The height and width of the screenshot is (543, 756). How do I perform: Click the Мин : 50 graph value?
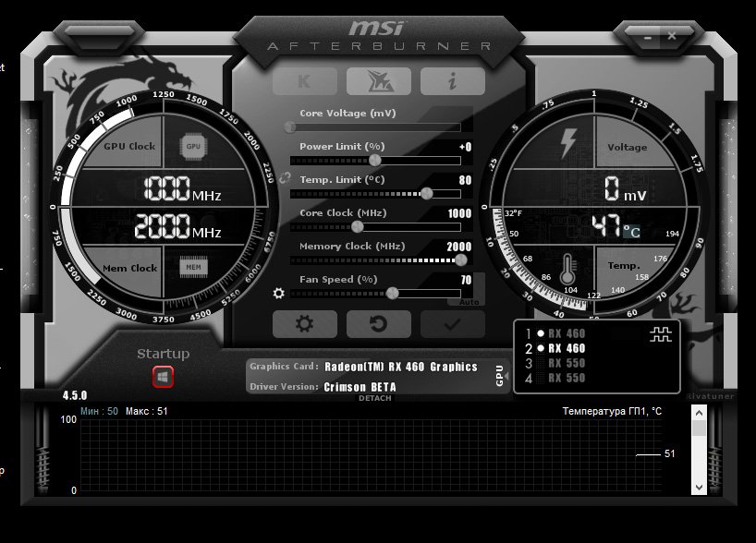tap(99, 411)
